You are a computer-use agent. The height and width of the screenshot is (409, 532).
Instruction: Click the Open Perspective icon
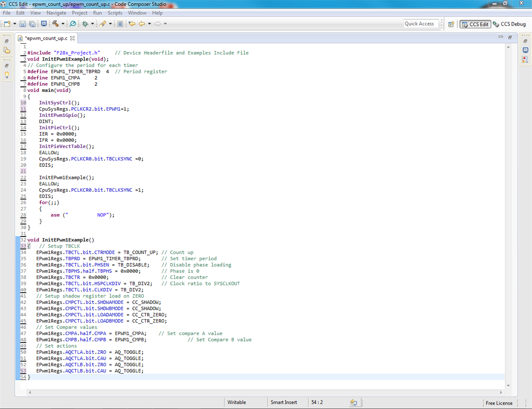coord(451,24)
